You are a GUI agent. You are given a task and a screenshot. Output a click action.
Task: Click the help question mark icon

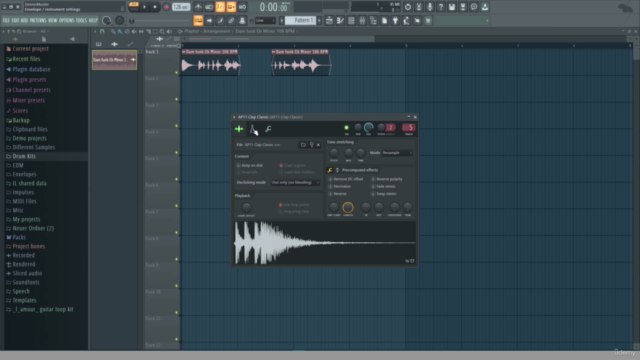(441, 7)
